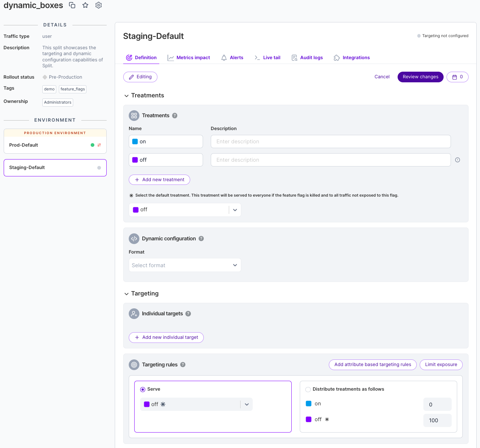Click help icon beside Treatments heading
This screenshot has height=448, width=480.
(x=175, y=115)
